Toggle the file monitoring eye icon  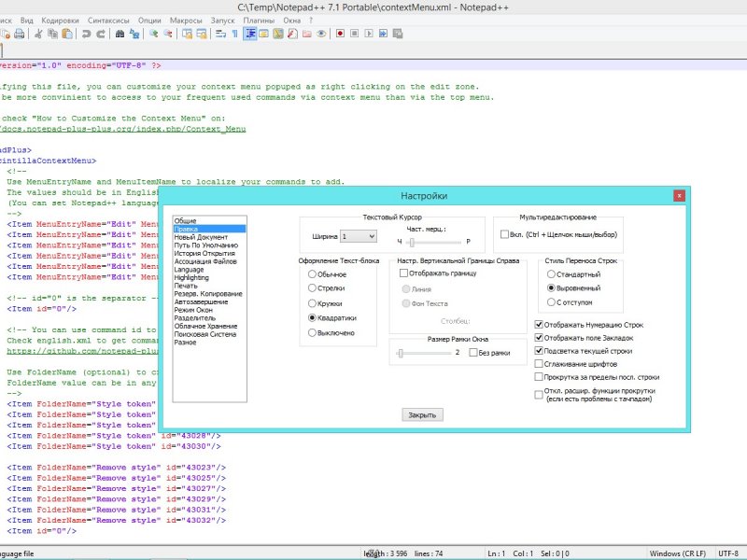(321, 34)
